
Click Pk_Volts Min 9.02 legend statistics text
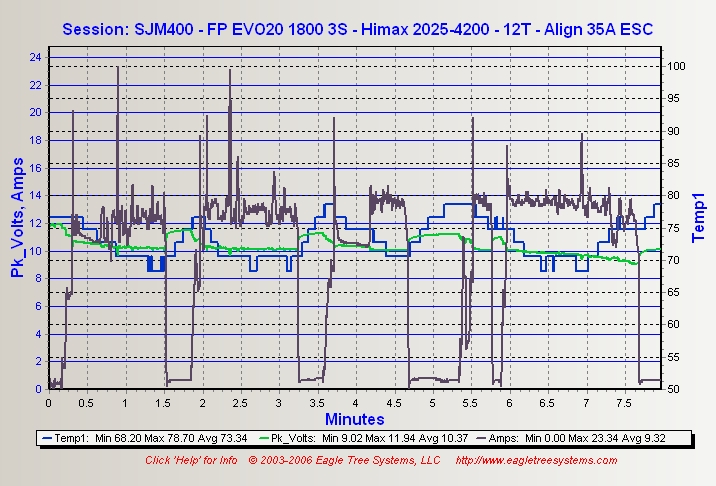[363, 438]
